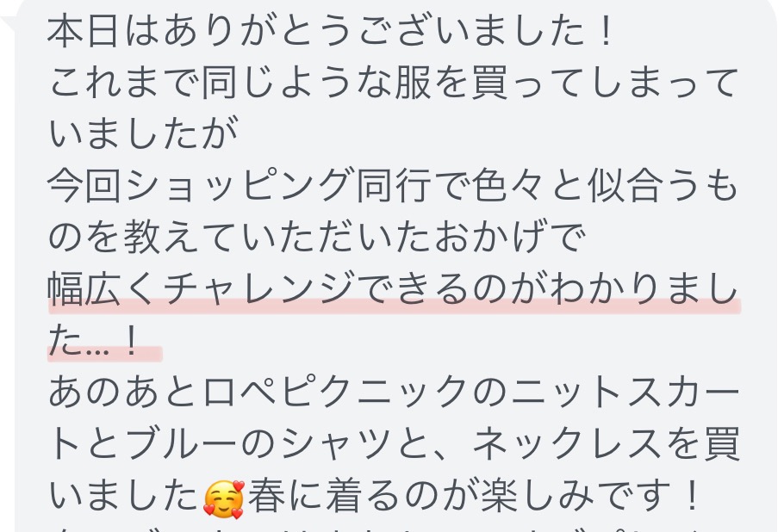Click the final exclamation mark after 楽しみです
The width and height of the screenshot is (784, 532).
tap(692, 494)
